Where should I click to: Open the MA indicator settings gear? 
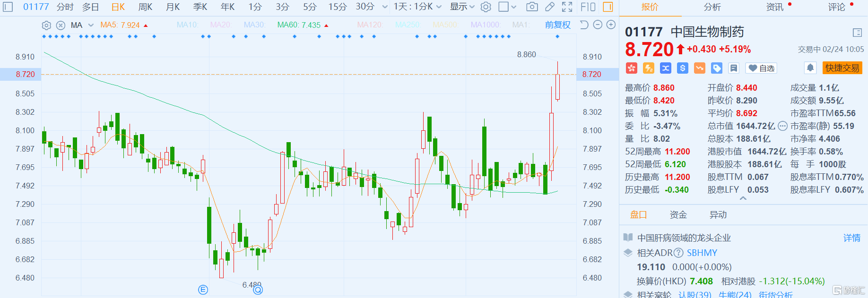tap(46, 25)
